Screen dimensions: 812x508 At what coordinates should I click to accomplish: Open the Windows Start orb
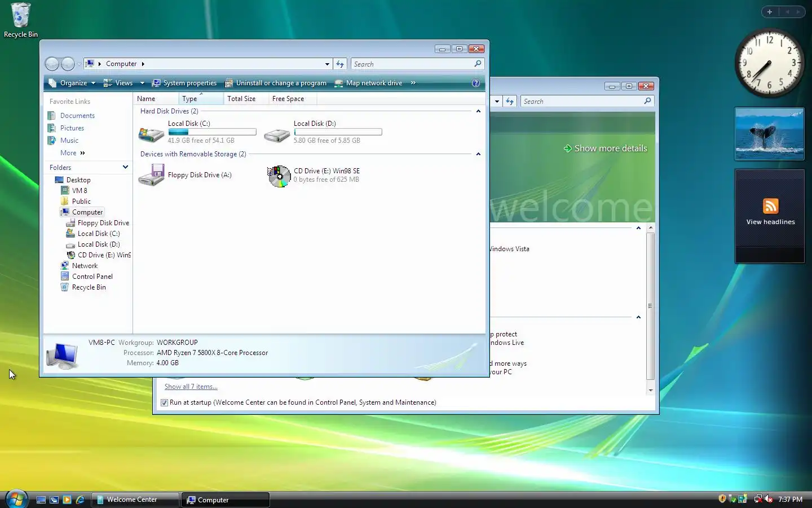click(16, 498)
